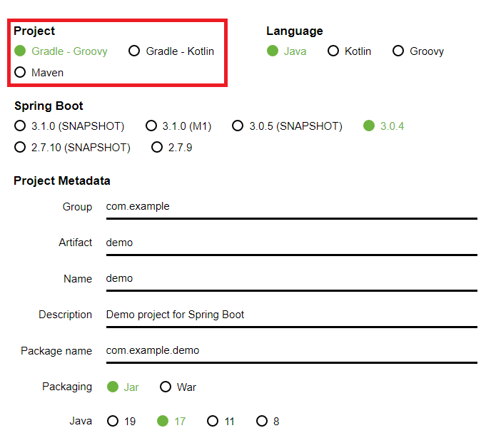
Task: Select Spring Boot 3.1.0 (SNAPSHOT)
Action: pyautogui.click(x=69, y=126)
